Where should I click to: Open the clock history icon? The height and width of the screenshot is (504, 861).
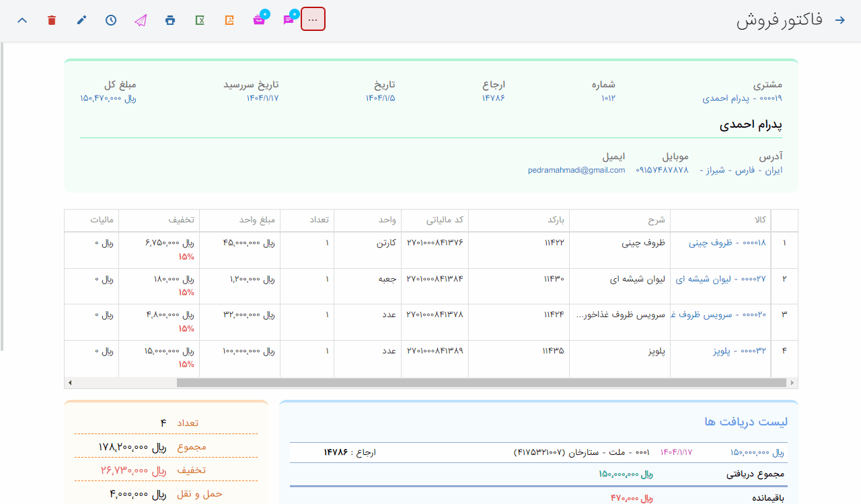pyautogui.click(x=111, y=20)
